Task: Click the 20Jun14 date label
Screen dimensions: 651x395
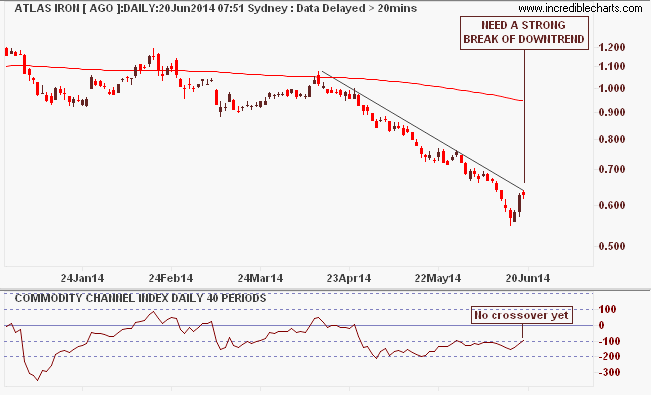Action: point(528,278)
